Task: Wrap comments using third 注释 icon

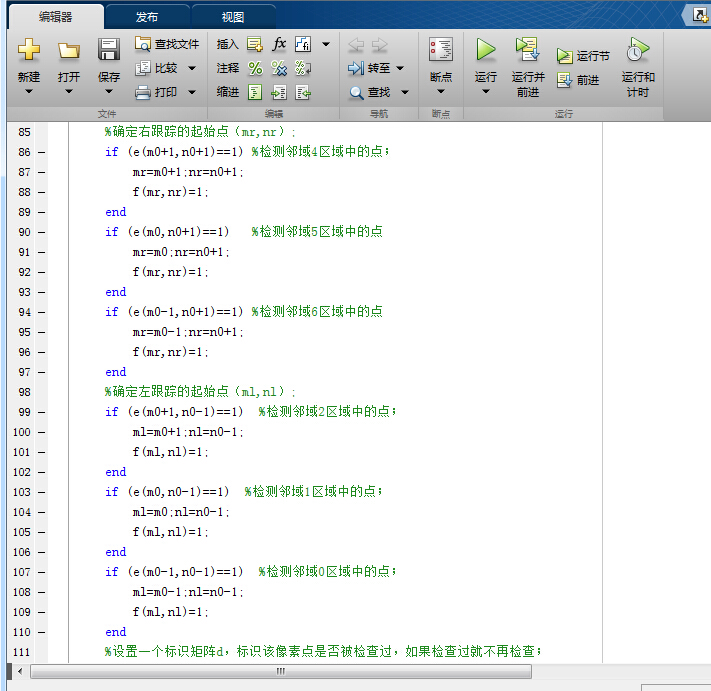Action: [x=303, y=68]
